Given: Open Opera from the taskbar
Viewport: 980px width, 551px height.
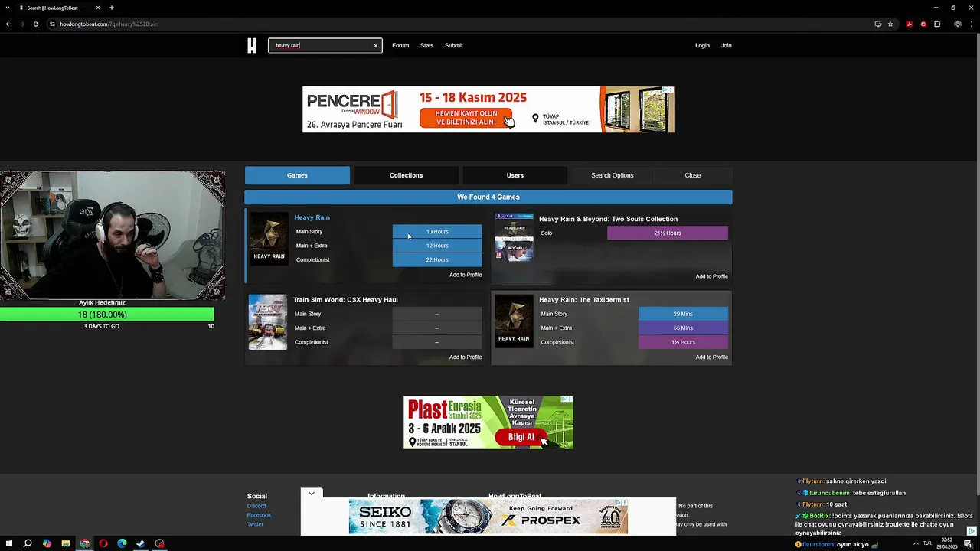Looking at the screenshot, I should [103, 543].
